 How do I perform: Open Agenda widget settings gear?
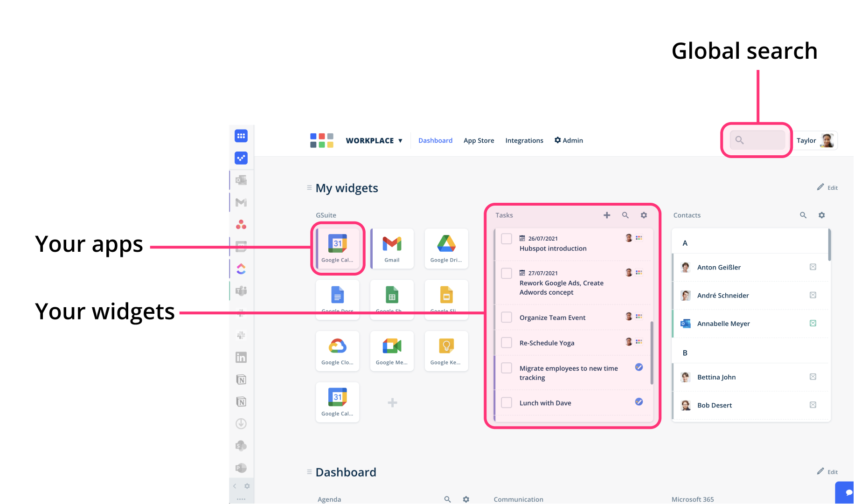pyautogui.click(x=466, y=499)
